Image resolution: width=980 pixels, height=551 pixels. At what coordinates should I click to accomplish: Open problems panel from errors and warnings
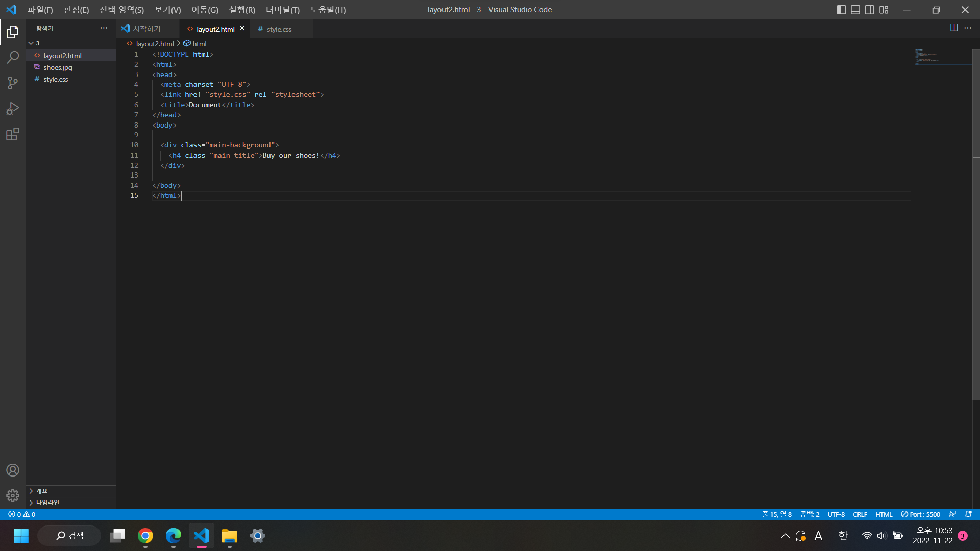pos(22,514)
